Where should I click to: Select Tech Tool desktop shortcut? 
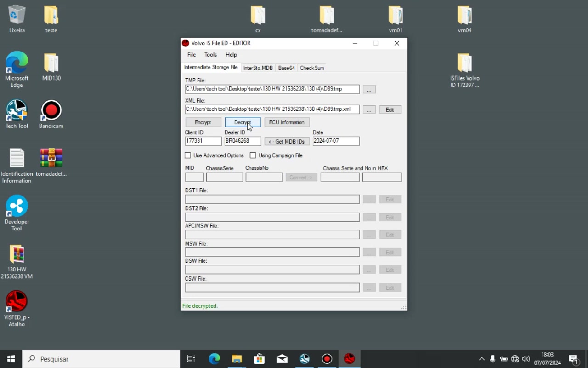[17, 115]
